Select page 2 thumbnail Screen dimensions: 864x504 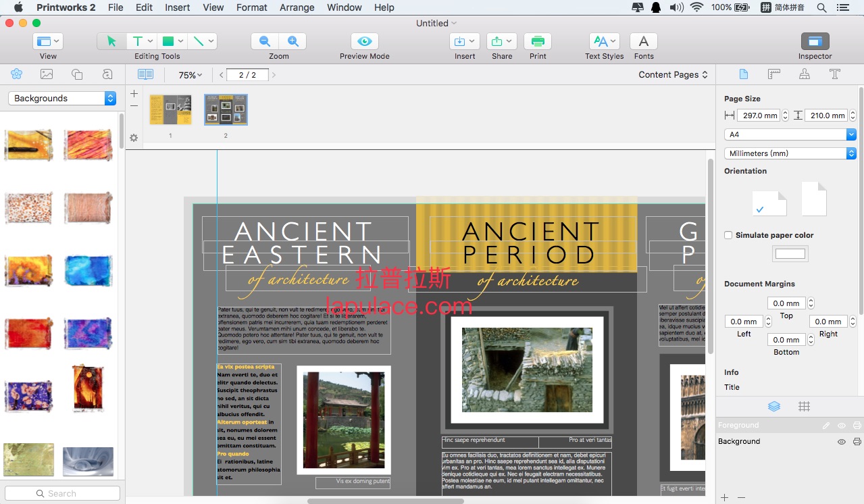[226, 109]
